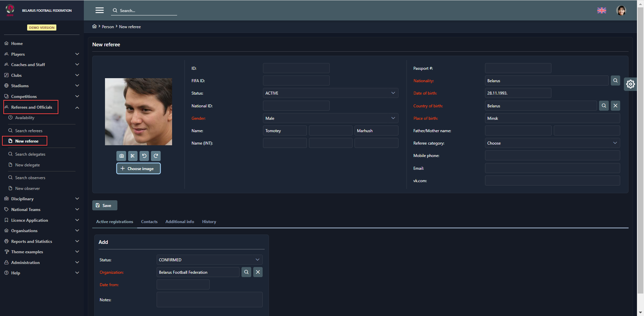Screen dimensions: 644x316
Task: Open the Referee category dropdown
Action: [x=552, y=143]
